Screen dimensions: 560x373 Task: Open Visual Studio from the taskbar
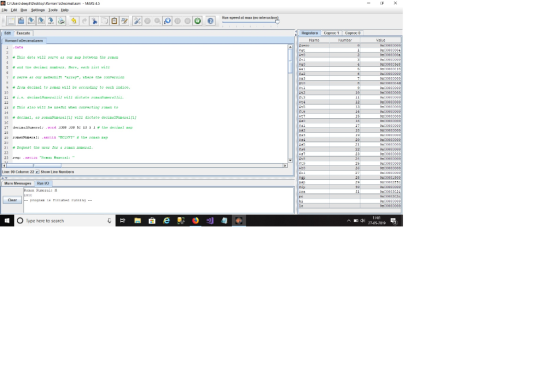tap(210, 221)
